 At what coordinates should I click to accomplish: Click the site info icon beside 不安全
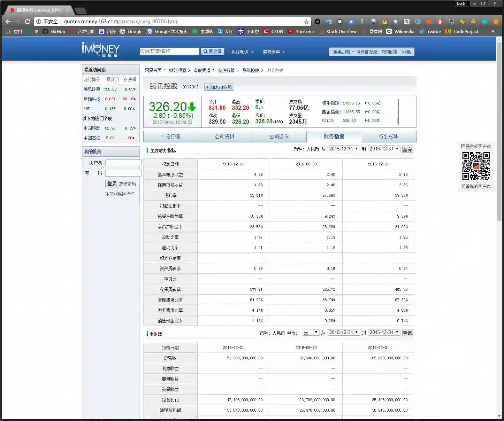click(x=39, y=22)
